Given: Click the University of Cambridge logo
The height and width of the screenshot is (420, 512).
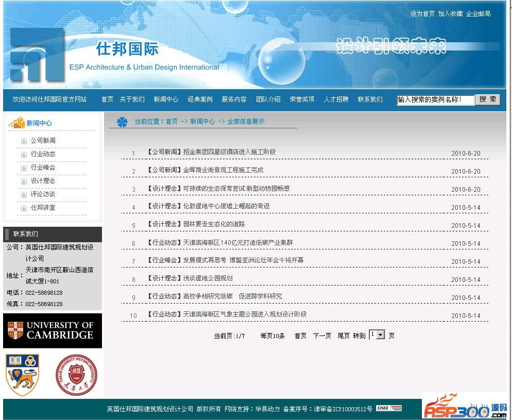Looking at the screenshot, I should [x=52, y=330].
